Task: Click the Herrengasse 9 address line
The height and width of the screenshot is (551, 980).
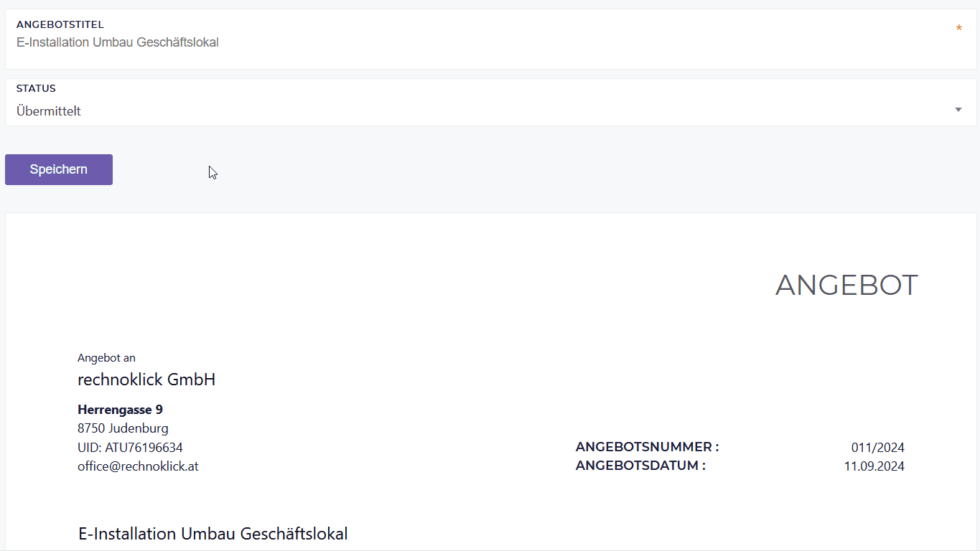Action: click(x=120, y=410)
